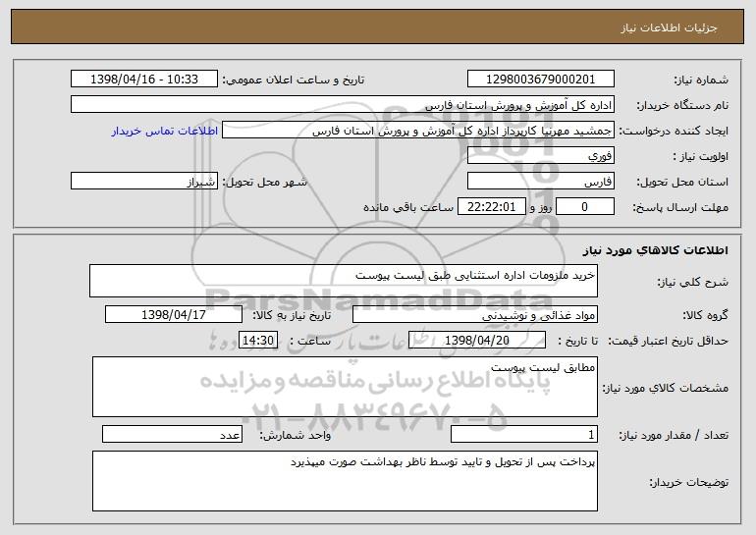Click the label توضیحات خریدار
The image size is (756, 535).
[689, 482]
